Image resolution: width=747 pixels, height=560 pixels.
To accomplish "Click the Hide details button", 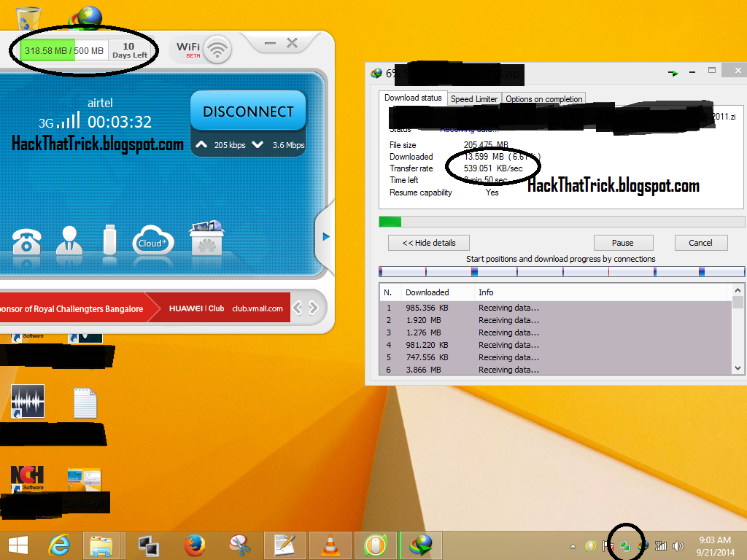I will [429, 243].
